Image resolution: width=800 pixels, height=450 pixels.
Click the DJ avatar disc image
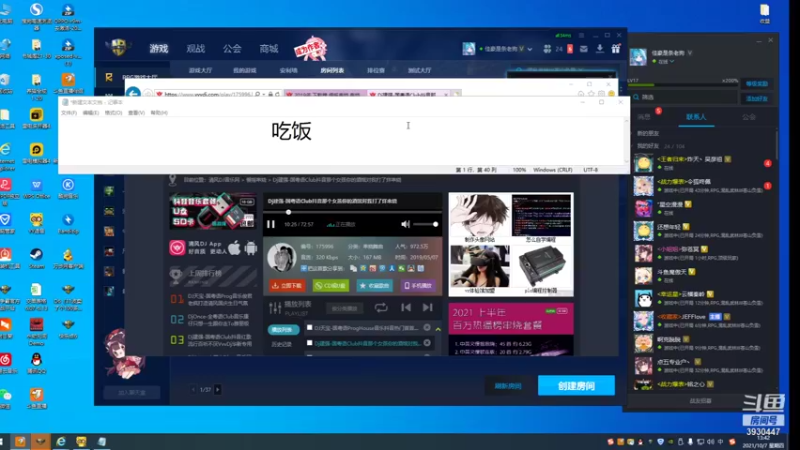tap(282, 258)
